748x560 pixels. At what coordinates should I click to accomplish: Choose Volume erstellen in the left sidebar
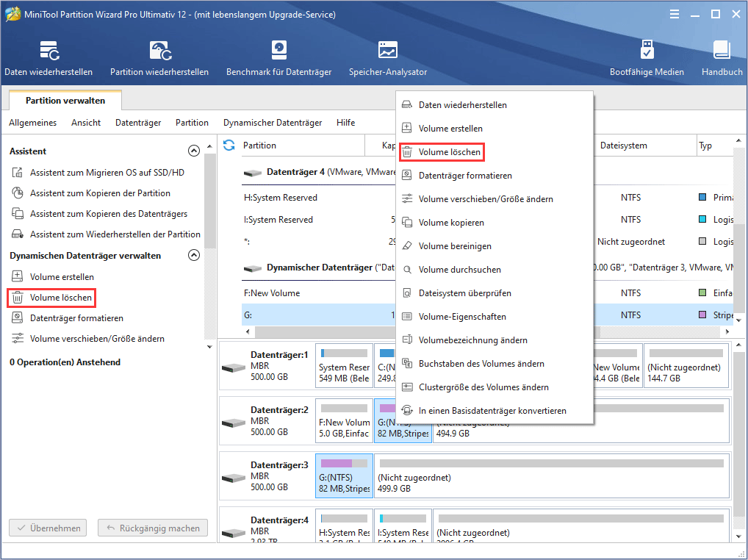click(52, 276)
